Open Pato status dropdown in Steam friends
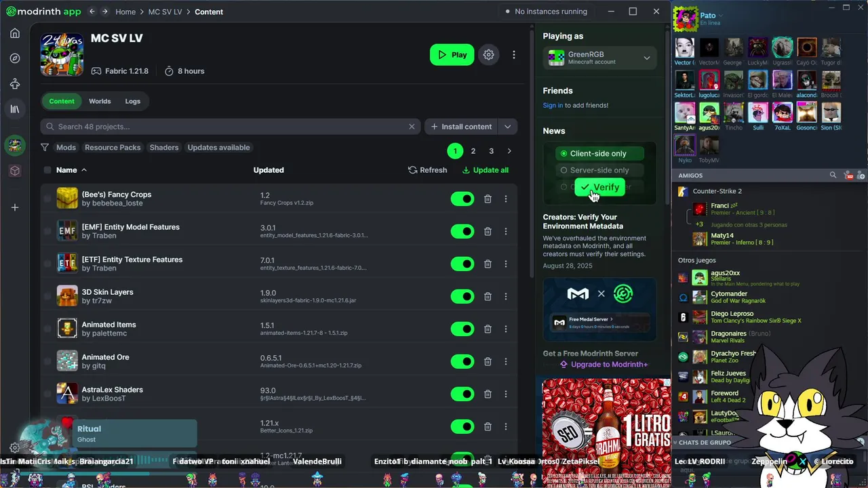This screenshot has height=488, width=868. pos(721,16)
